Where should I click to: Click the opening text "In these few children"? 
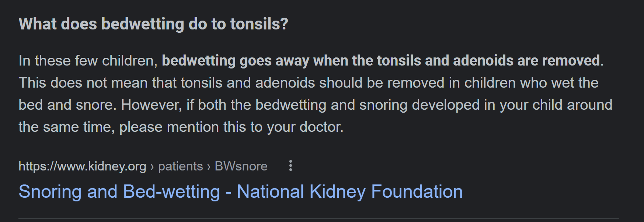pos(88,61)
